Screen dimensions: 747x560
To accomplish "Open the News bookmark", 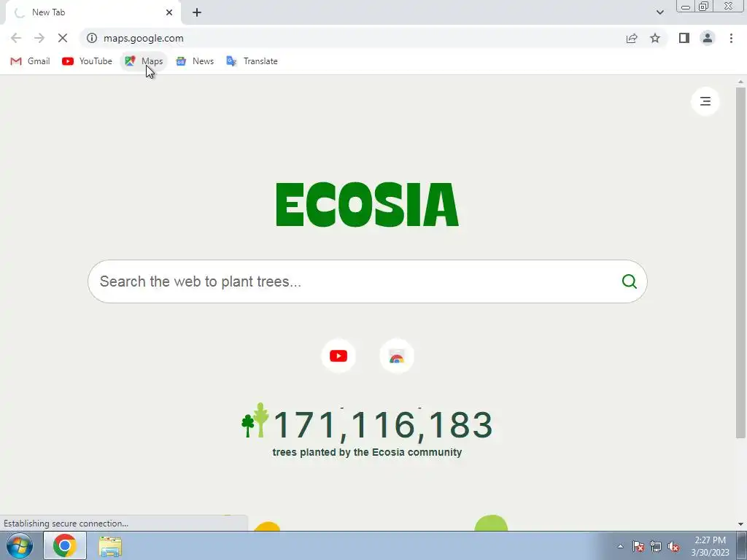I will pos(195,61).
